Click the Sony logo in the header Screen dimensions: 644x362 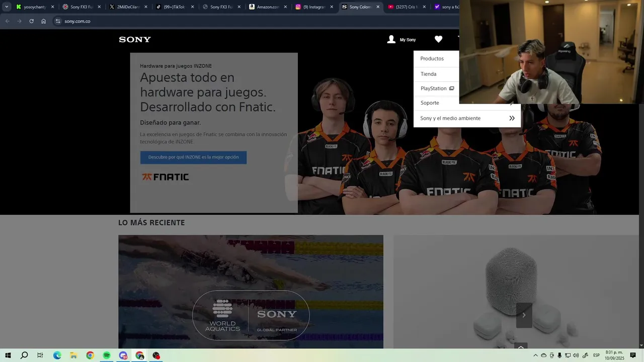(x=135, y=40)
